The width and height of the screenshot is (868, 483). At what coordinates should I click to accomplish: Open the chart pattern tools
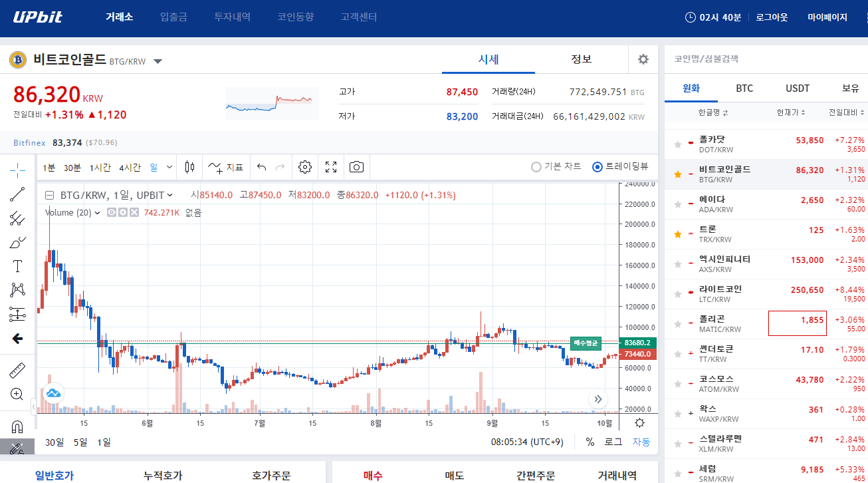tap(17, 290)
